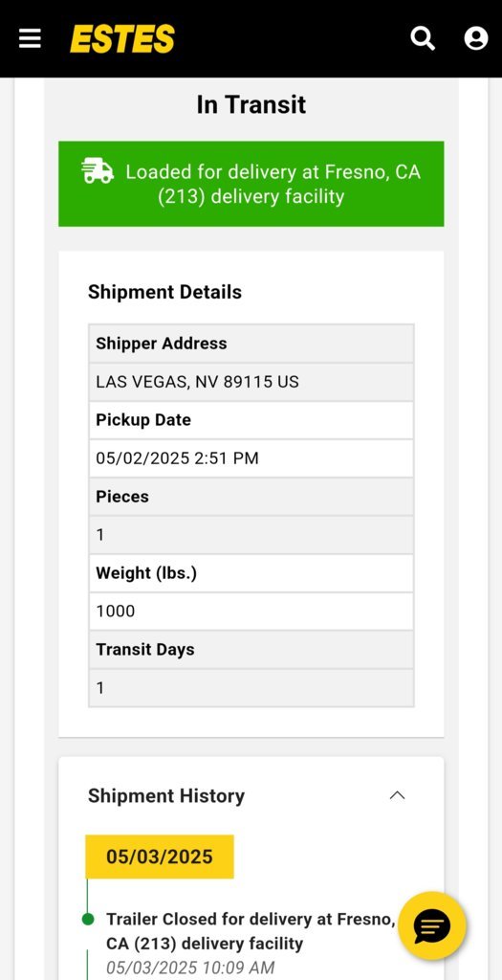Tap the 05/03/2025 10:09 AM timestamp
The width and height of the screenshot is (502, 980).
click(190, 968)
